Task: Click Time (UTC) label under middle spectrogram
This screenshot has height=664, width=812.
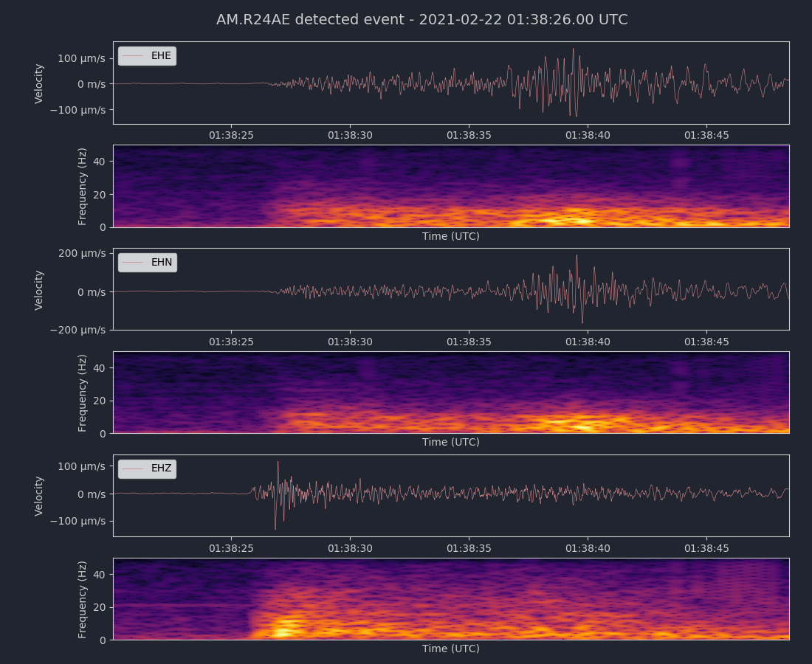Action: click(450, 443)
